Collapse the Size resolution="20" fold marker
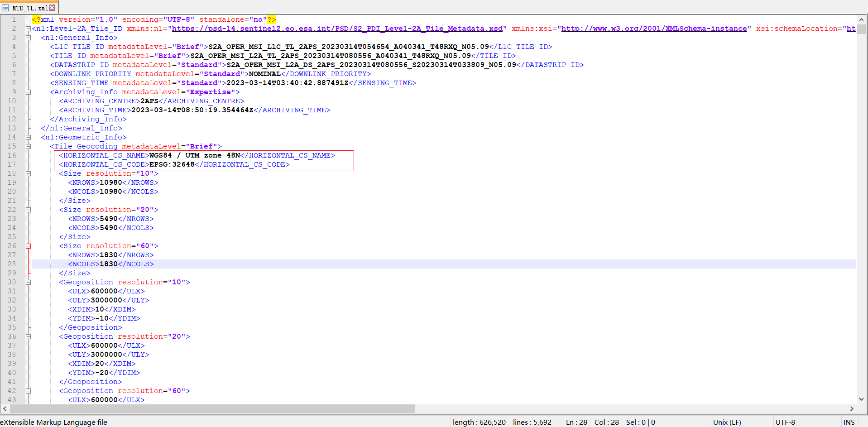This screenshot has width=868, height=427. (x=28, y=210)
